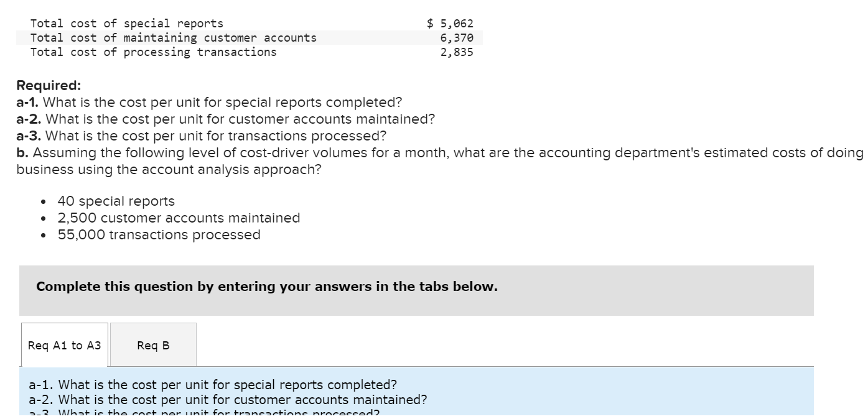Click the Required heading

[x=39, y=85]
